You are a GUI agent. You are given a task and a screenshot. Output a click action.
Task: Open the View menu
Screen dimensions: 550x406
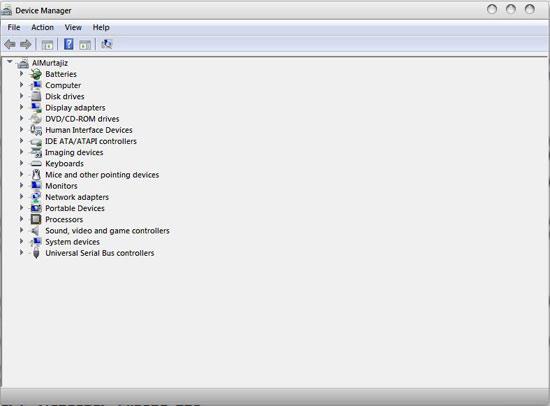pos(73,27)
